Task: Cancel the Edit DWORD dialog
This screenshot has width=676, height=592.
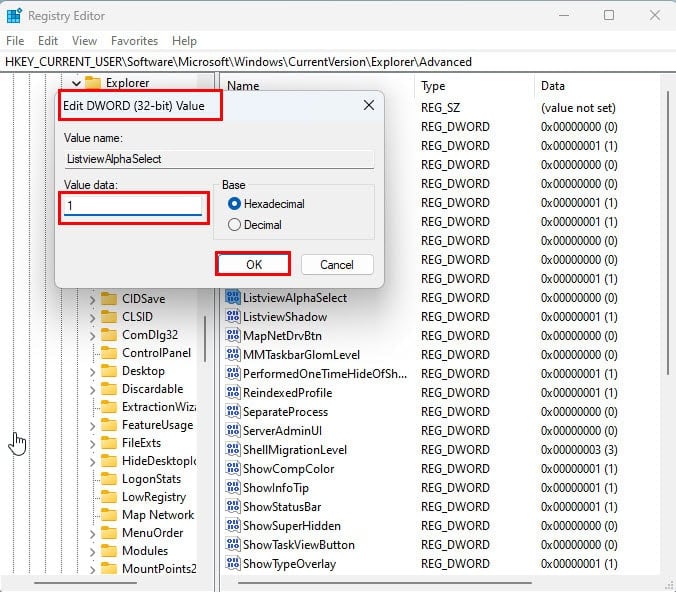Action: pyautogui.click(x=337, y=264)
